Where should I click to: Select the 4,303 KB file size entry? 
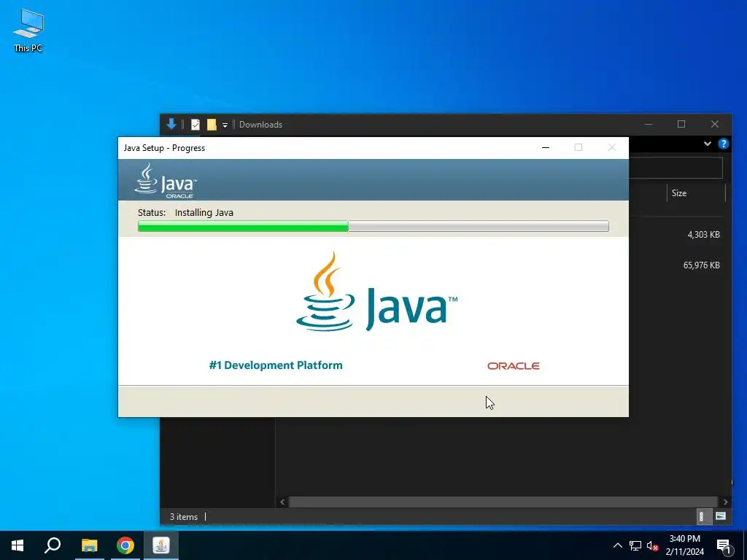pyautogui.click(x=703, y=234)
